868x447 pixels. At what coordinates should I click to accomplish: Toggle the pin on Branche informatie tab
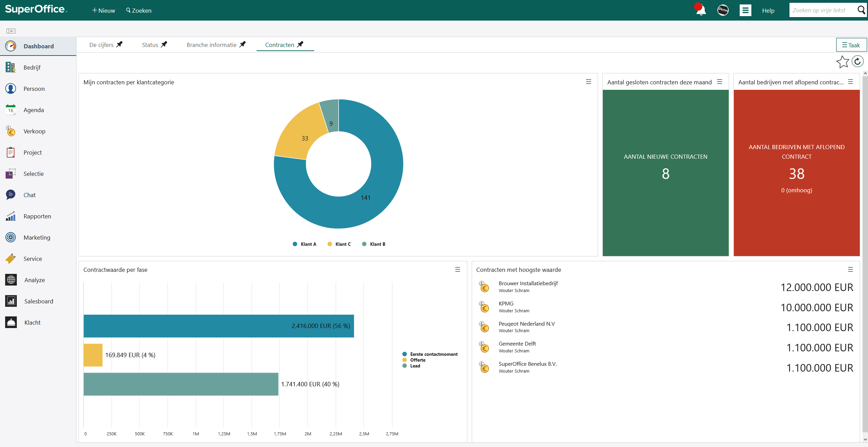pos(243,44)
